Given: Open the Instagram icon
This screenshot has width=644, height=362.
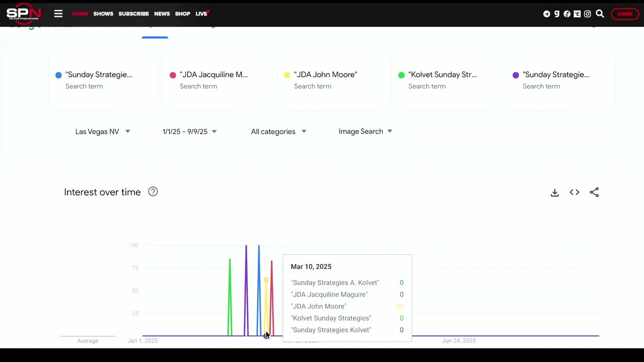Looking at the screenshot, I should [x=587, y=14].
